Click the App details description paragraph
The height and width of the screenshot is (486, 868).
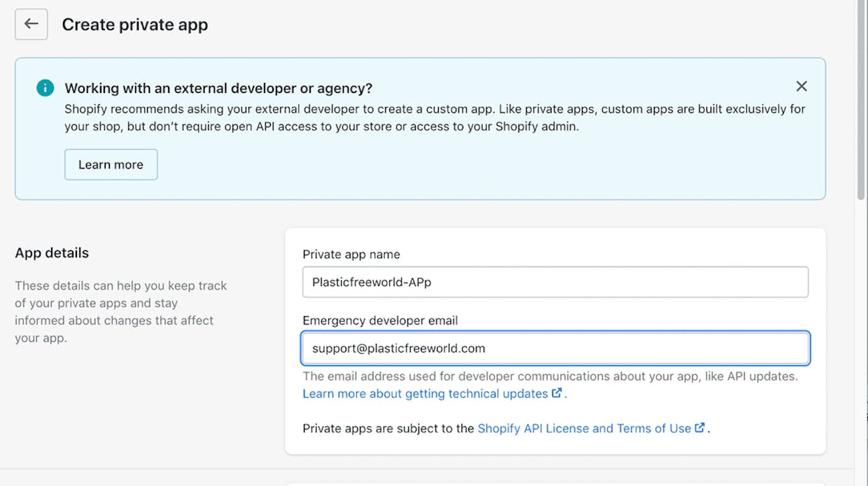[x=121, y=312]
